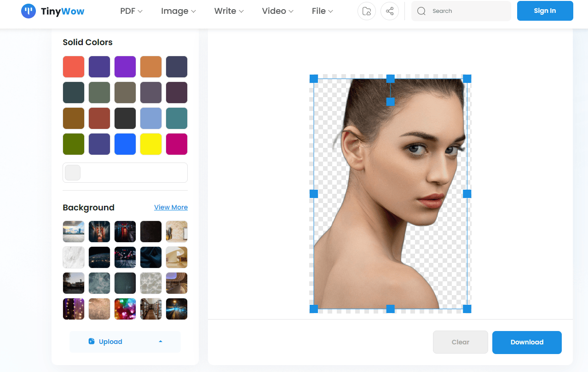The height and width of the screenshot is (372, 588).
Task: Click the Sign In button
Action: tap(545, 11)
